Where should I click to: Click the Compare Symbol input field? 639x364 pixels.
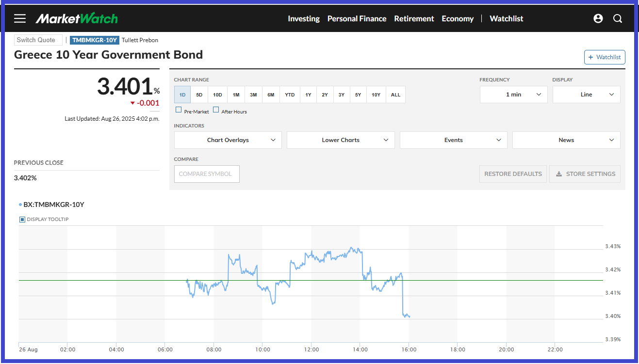[207, 174]
